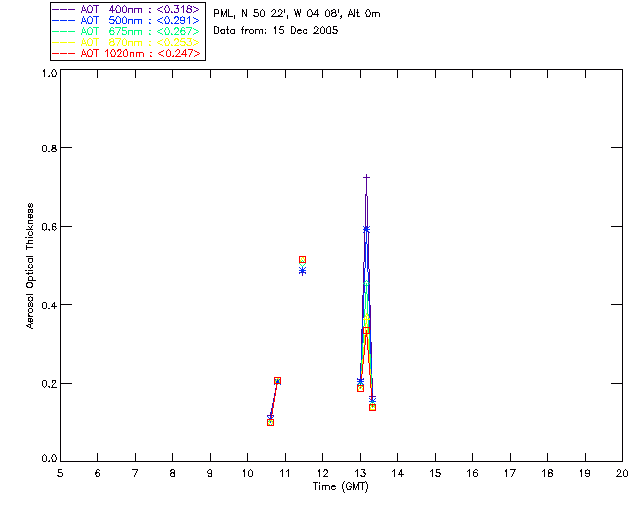Click the x-axis tick label 17

click(510, 473)
